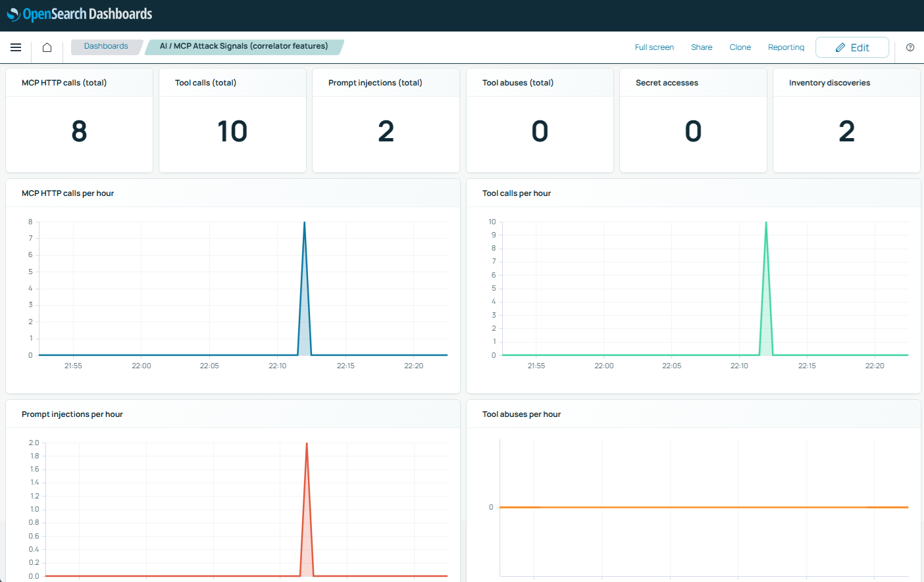Click the blue spike peak in MCP HTTP calls chart

click(304, 223)
